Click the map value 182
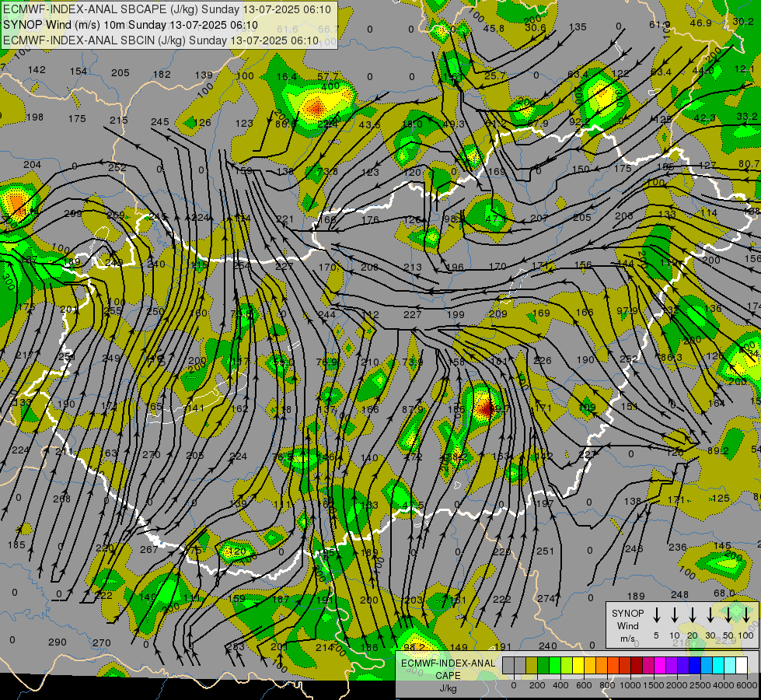Screen dimensions: 761x700 (x=162, y=75)
